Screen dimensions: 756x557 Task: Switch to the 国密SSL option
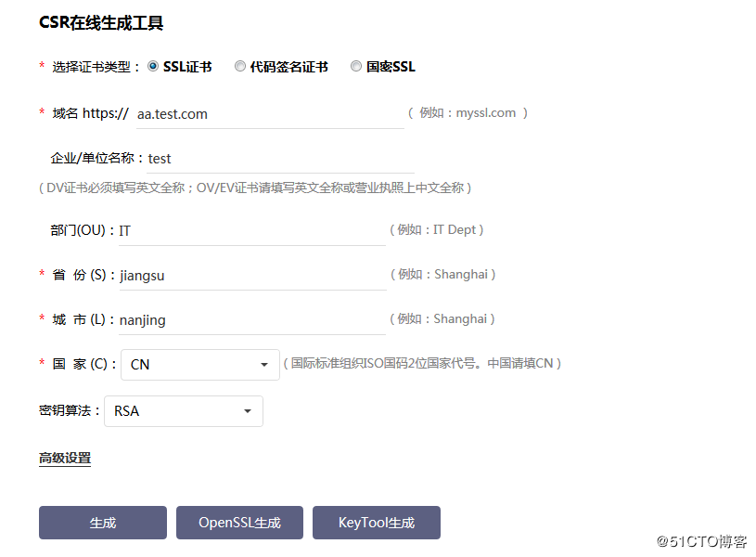356,66
